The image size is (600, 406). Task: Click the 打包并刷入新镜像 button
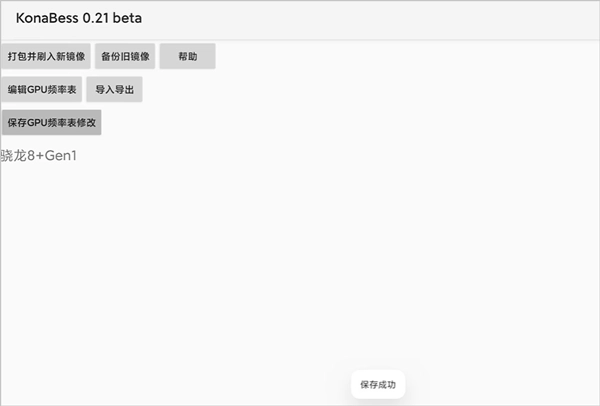click(46, 57)
